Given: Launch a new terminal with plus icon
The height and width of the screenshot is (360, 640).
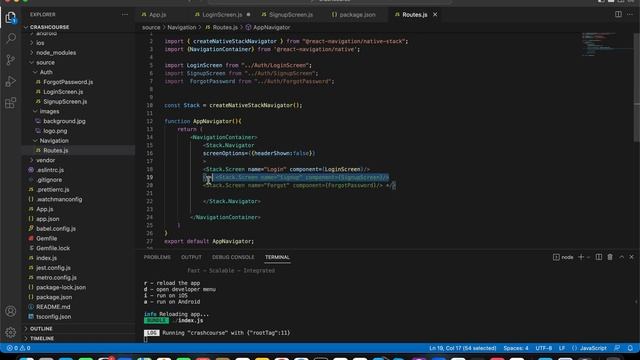Looking at the screenshot, I should point(581,257).
